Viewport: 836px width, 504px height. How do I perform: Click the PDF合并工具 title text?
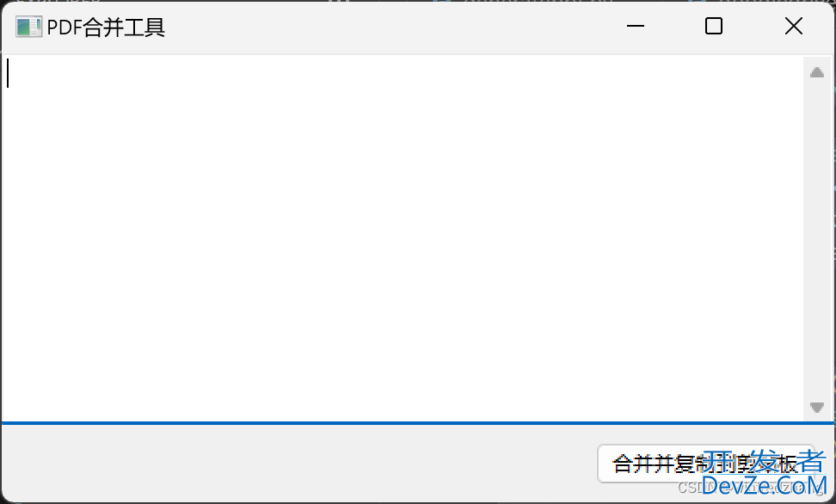pos(106,28)
